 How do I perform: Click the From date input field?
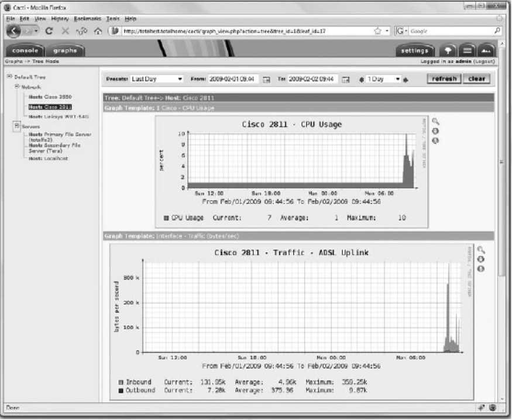click(x=233, y=79)
